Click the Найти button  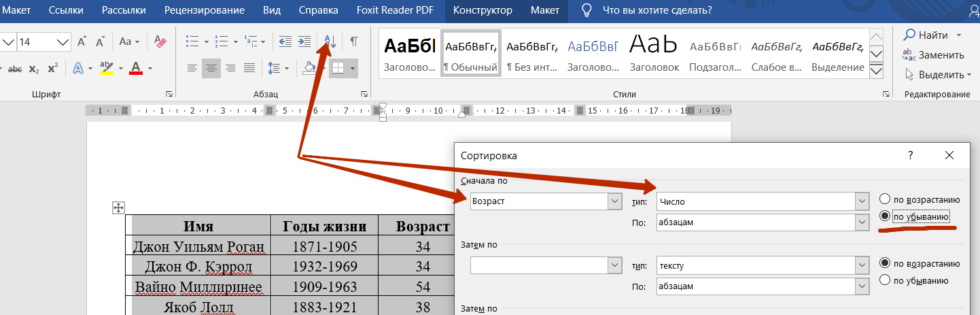(x=927, y=35)
